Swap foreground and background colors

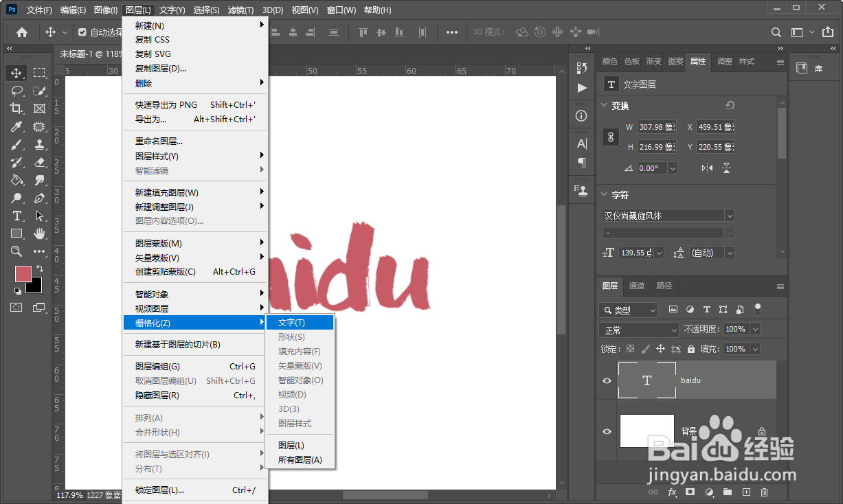(40, 268)
